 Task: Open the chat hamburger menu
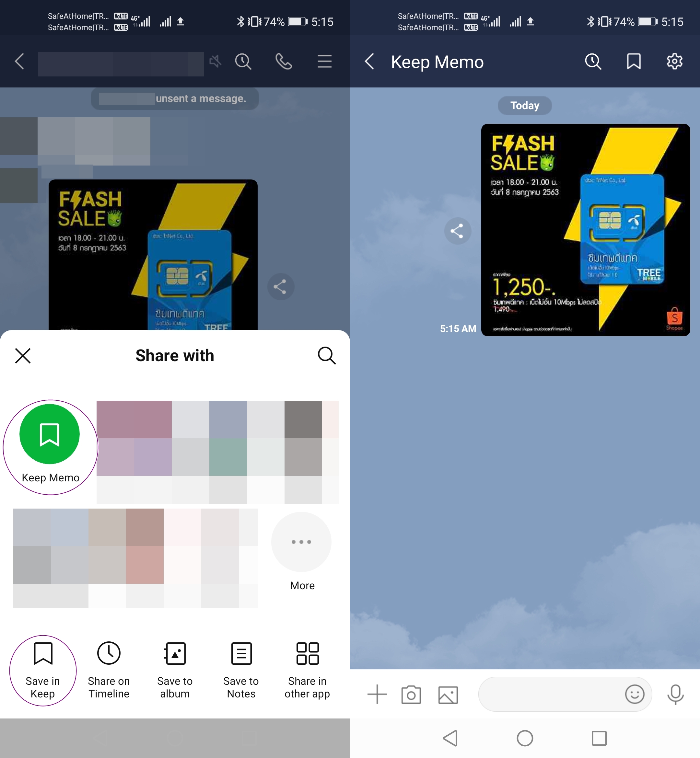click(325, 61)
